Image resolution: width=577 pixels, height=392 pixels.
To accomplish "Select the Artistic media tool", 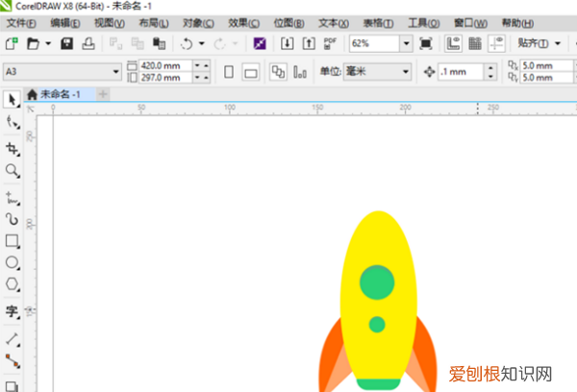I will pyautogui.click(x=12, y=219).
